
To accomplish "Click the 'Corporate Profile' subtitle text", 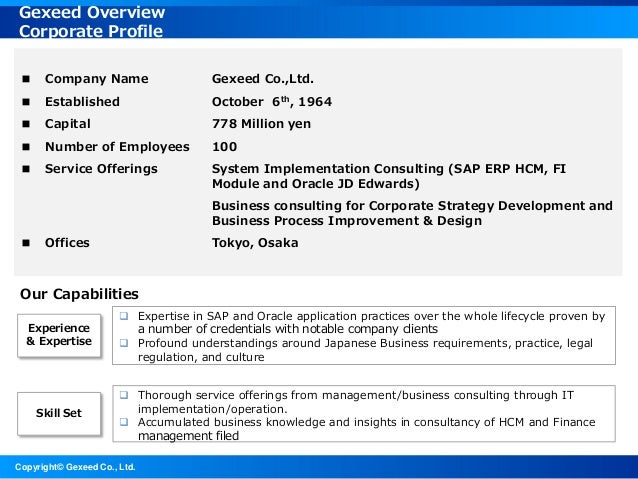I will click(91, 31).
